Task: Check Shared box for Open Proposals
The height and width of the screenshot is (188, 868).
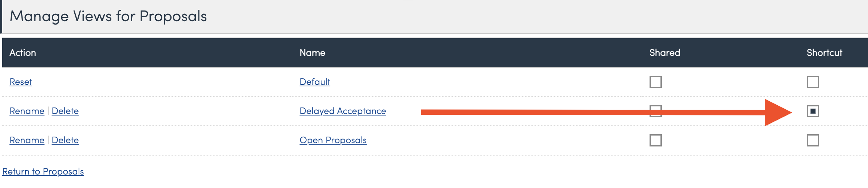Action: coord(655,140)
